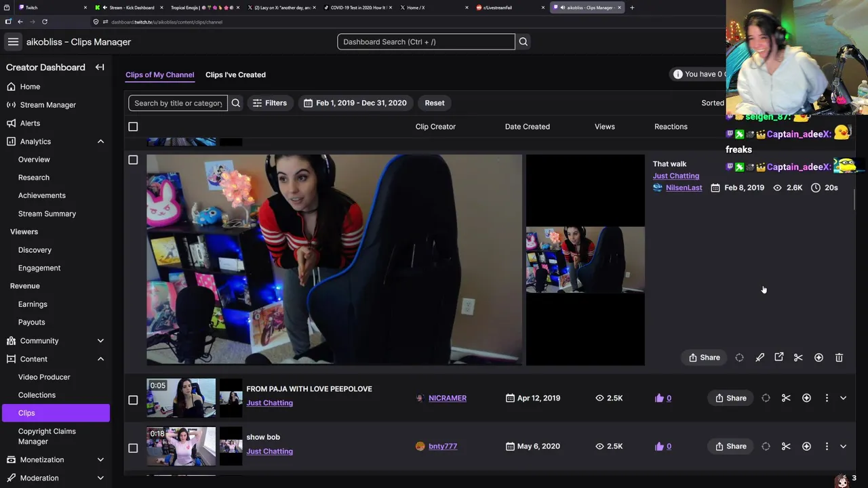The image size is (868, 488).
Task: Open Copyright Claims Manager
Action: [x=47, y=436]
